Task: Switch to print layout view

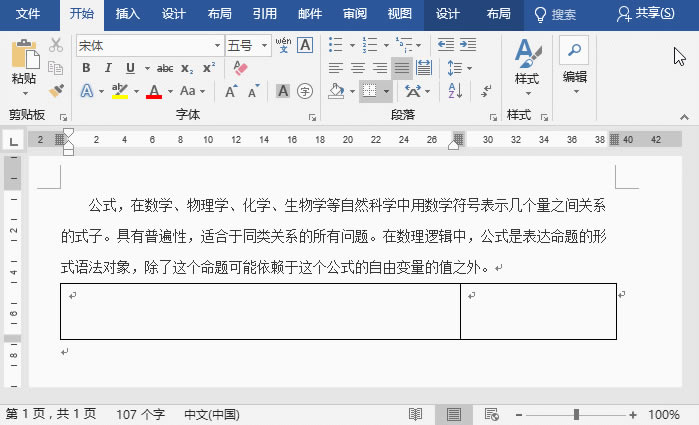Action: pyautogui.click(x=454, y=415)
